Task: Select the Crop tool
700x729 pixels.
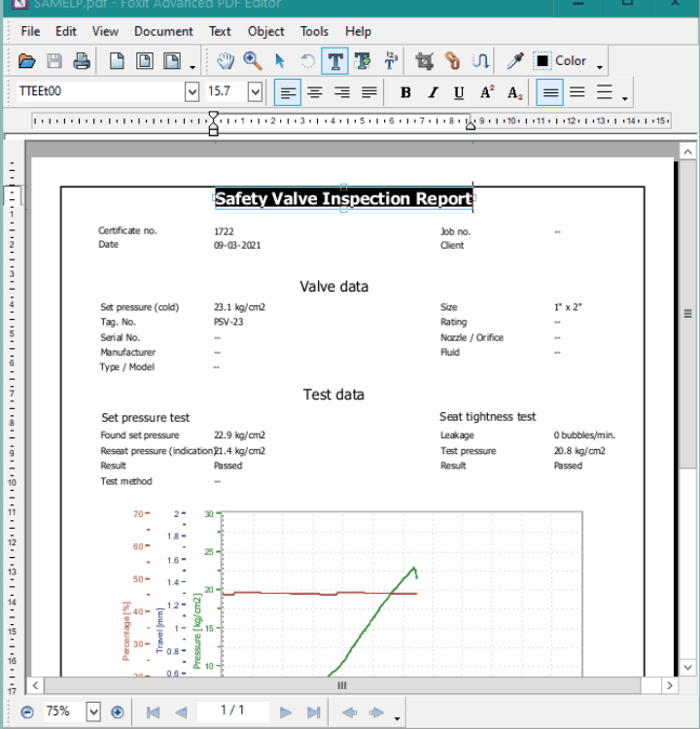Action: [424, 61]
